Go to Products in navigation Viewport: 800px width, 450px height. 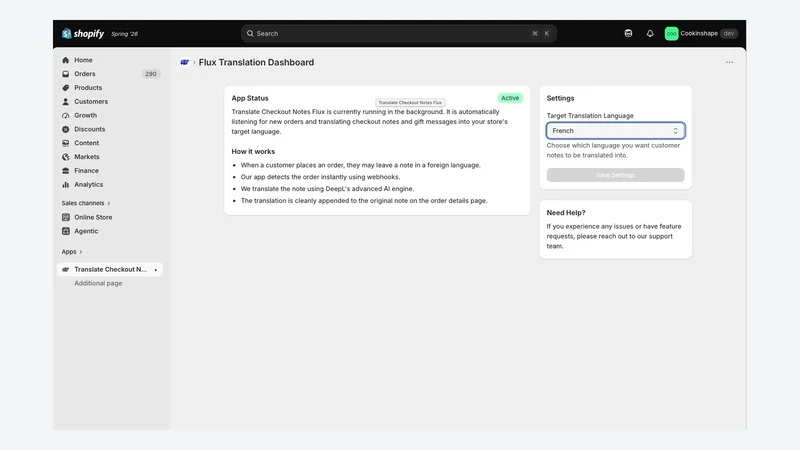point(88,88)
